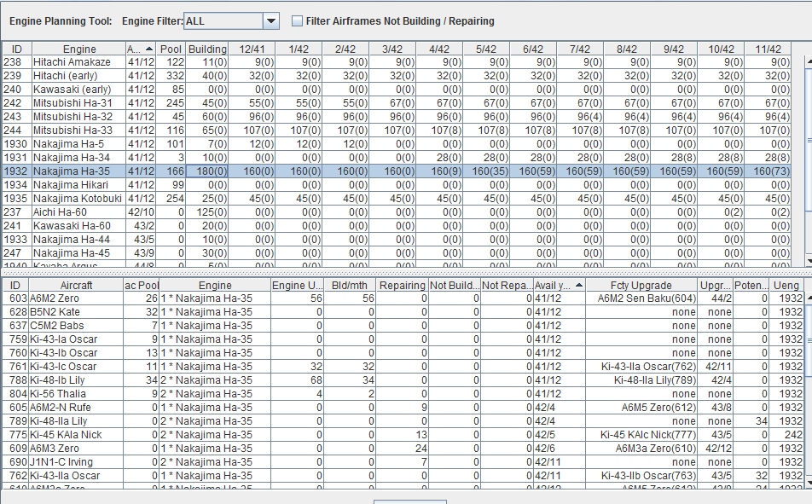Click scroll down arrow of engine table
This screenshot has height=504, width=812.
click(x=809, y=261)
